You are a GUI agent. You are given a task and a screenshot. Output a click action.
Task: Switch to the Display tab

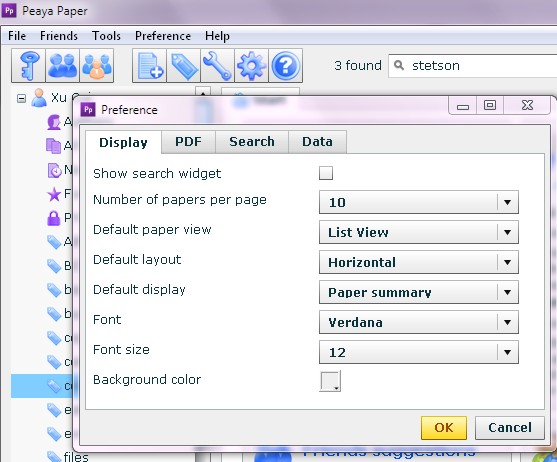[123, 142]
